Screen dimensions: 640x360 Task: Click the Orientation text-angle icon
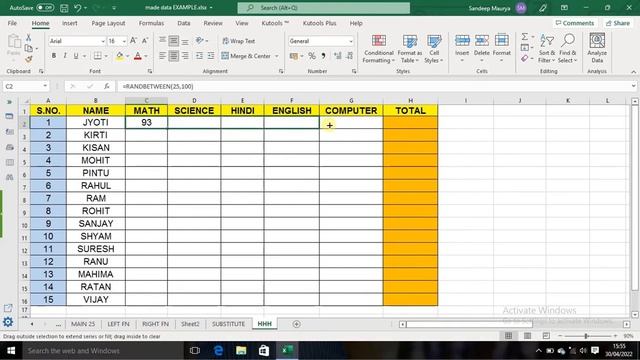200,40
